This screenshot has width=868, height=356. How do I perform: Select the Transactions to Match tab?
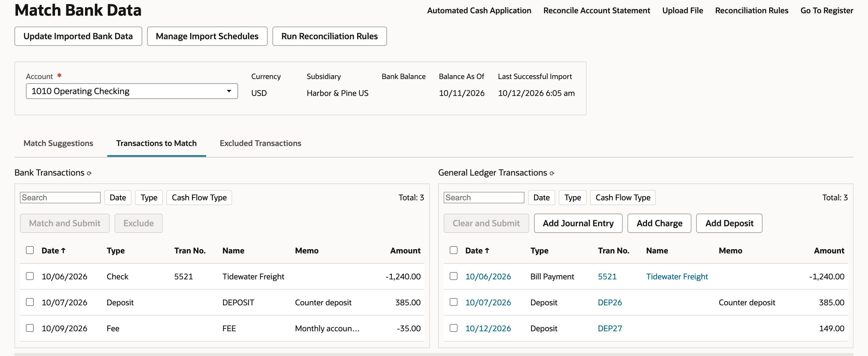coord(156,143)
